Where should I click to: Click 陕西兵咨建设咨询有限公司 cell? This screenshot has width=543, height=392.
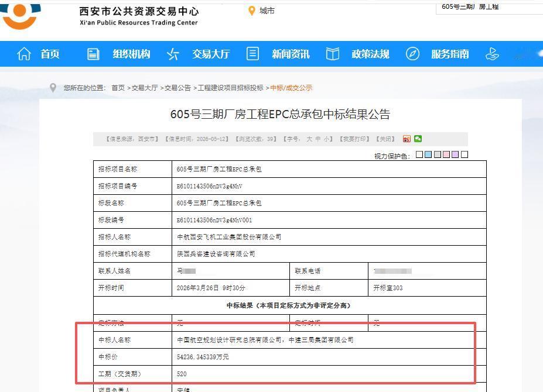(x=329, y=254)
